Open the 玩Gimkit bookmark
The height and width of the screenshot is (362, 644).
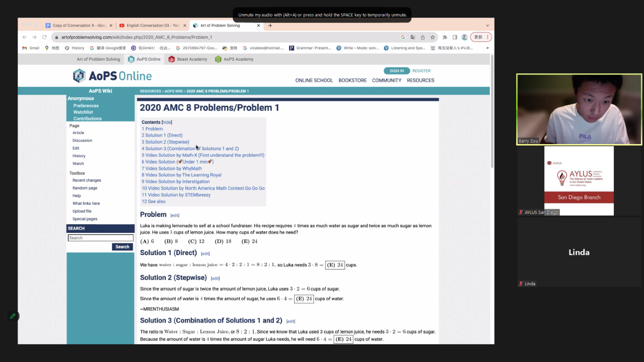pos(151,48)
